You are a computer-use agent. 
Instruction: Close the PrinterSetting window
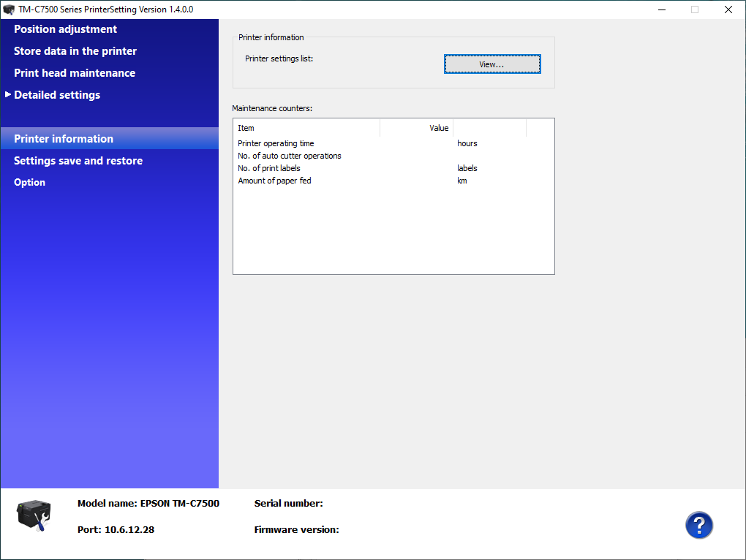point(728,10)
